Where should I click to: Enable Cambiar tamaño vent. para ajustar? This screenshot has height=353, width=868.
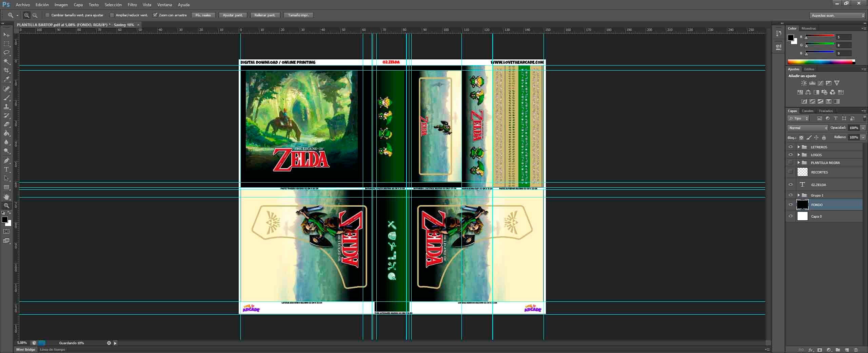(x=48, y=15)
